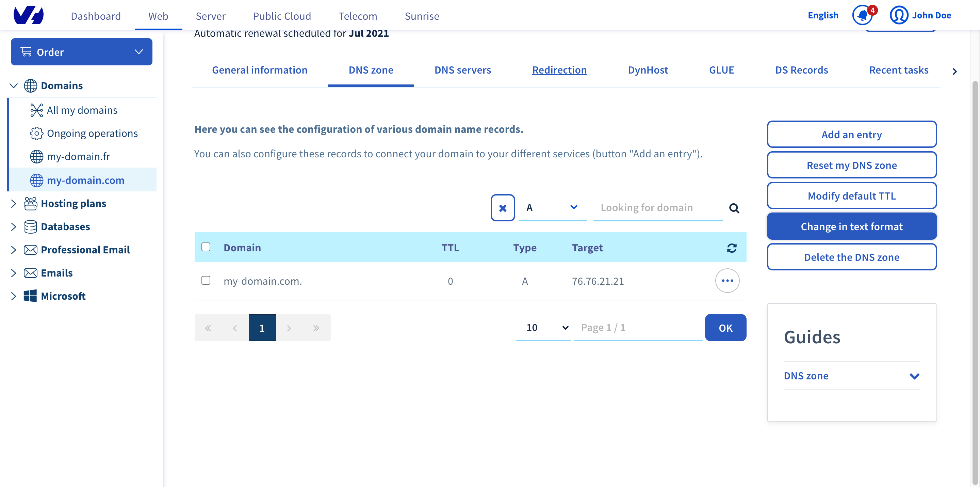The image size is (980, 487).
Task: Click the magnifier search icon
Action: [734, 208]
